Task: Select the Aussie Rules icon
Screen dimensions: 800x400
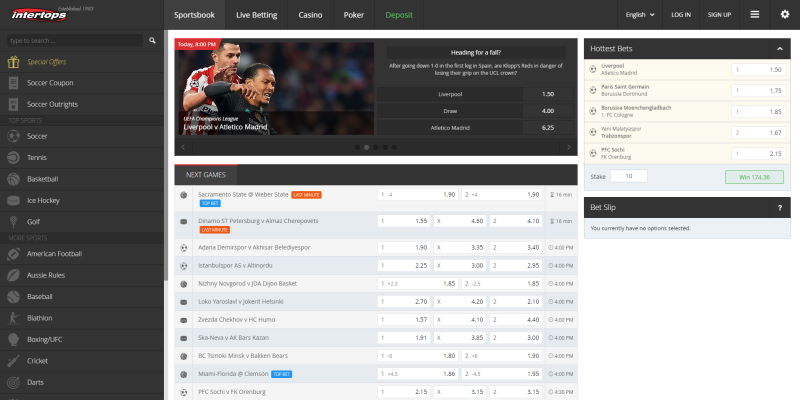Action: click(x=13, y=275)
